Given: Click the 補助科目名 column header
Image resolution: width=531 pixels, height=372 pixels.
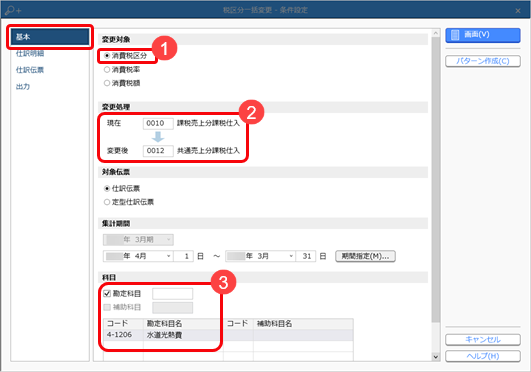Looking at the screenshot, I should point(303,324).
